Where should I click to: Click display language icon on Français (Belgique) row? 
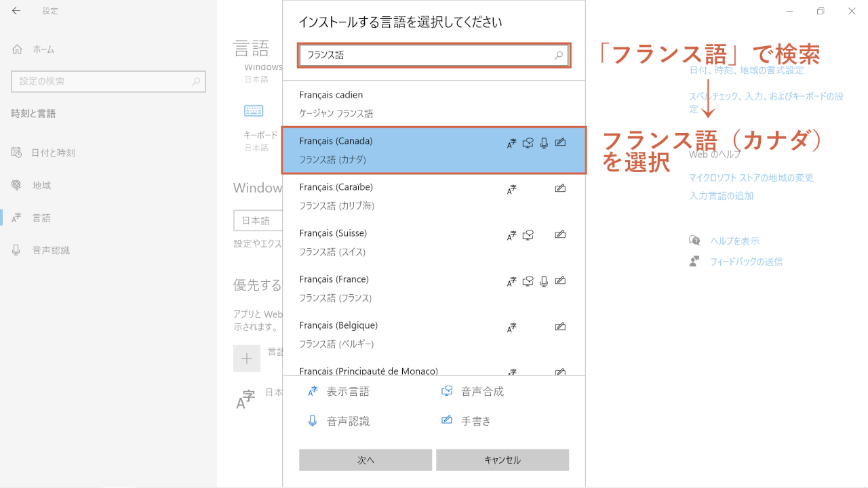coord(511,327)
